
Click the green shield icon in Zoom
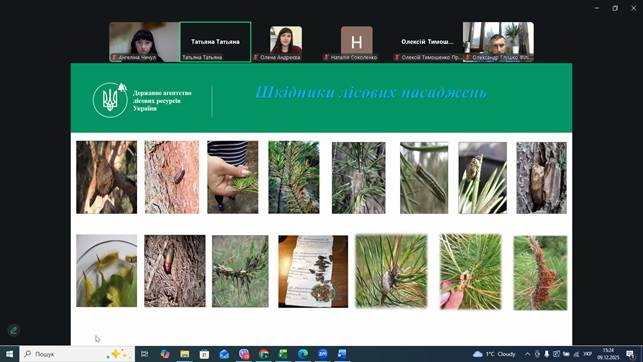14,330
